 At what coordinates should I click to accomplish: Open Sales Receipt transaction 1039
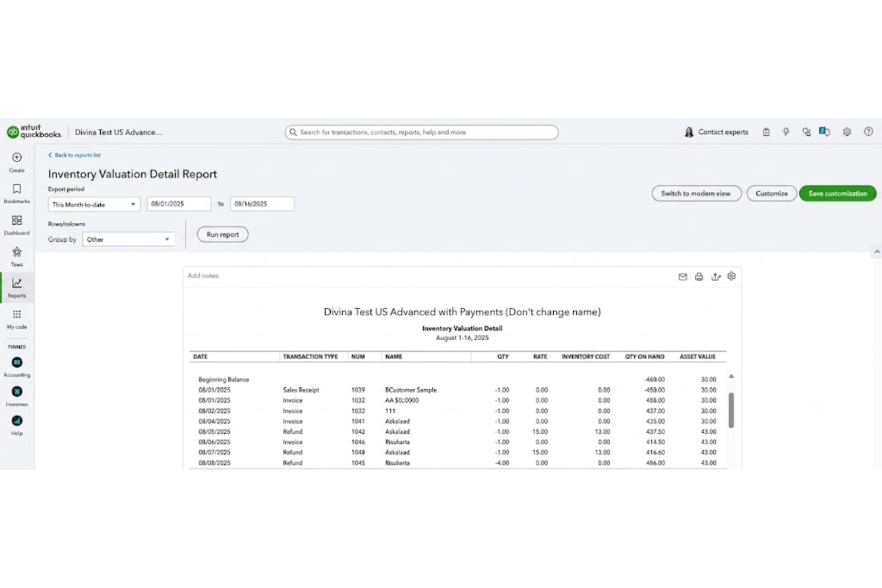(301, 390)
